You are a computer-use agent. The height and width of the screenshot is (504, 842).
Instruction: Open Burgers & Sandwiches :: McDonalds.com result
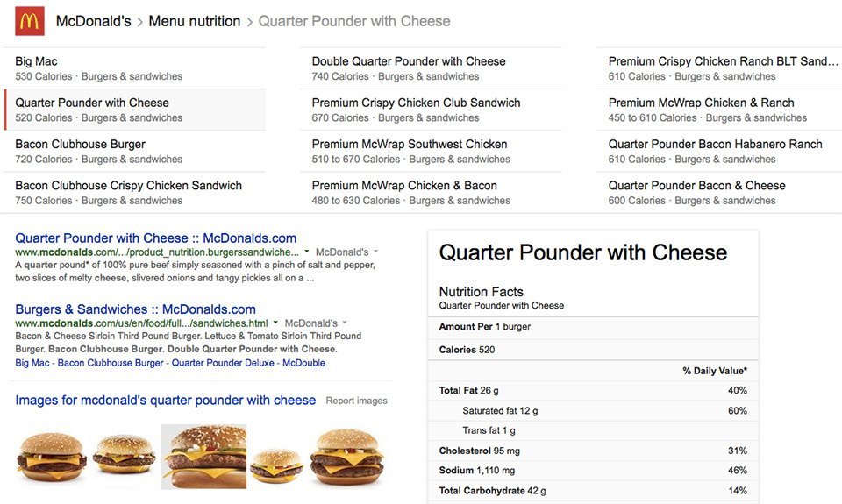(x=136, y=309)
